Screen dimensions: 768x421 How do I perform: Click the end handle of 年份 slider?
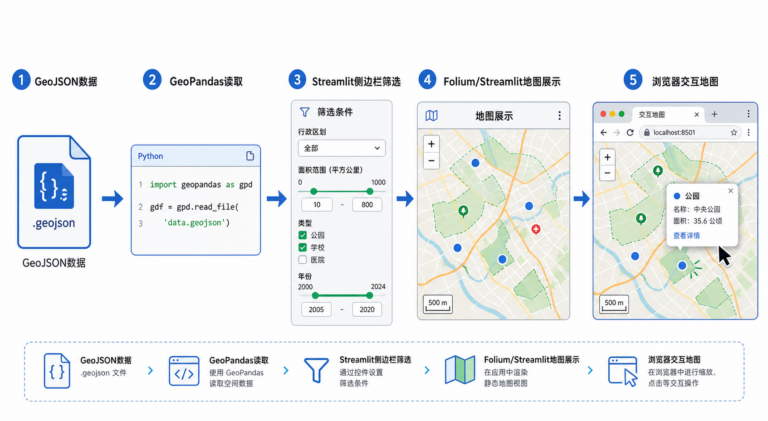pyautogui.click(x=369, y=296)
